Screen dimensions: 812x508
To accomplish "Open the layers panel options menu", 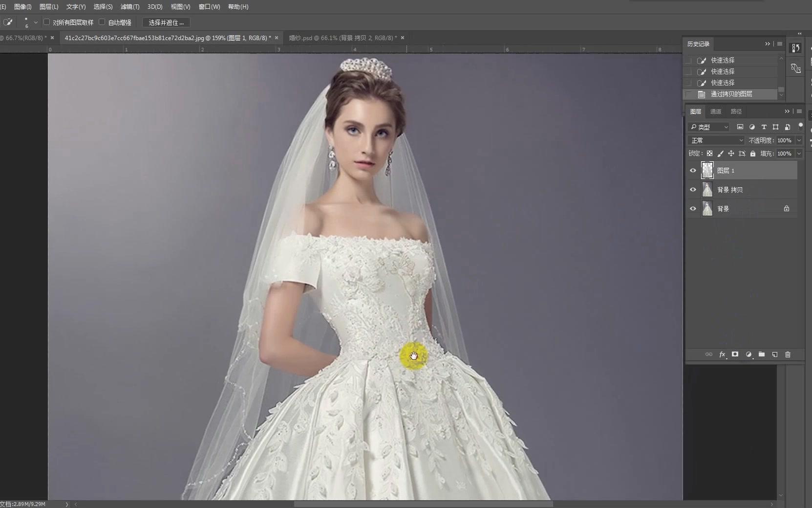I will point(799,111).
